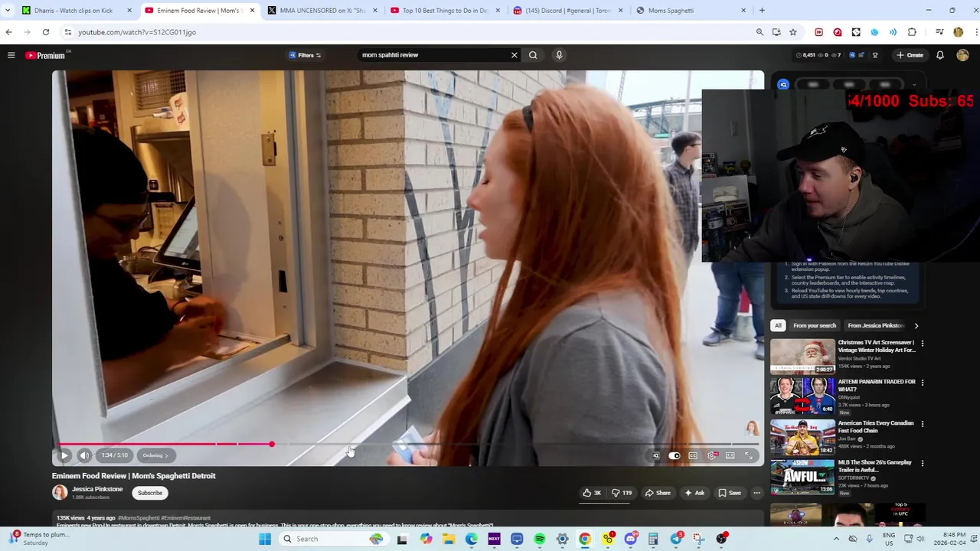Open the Create button menu
This screenshot has height=551, width=980.
click(910, 55)
